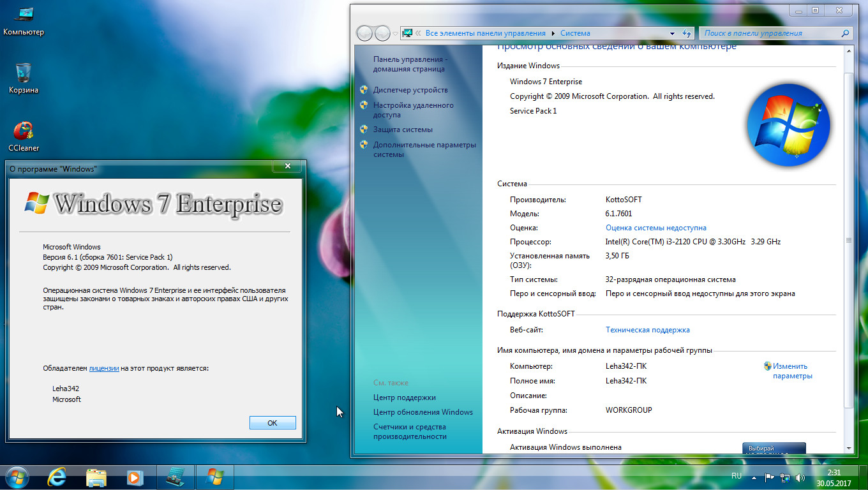Click the "лицензии" hyperlink
This screenshot has width=868, height=490.
tap(103, 368)
